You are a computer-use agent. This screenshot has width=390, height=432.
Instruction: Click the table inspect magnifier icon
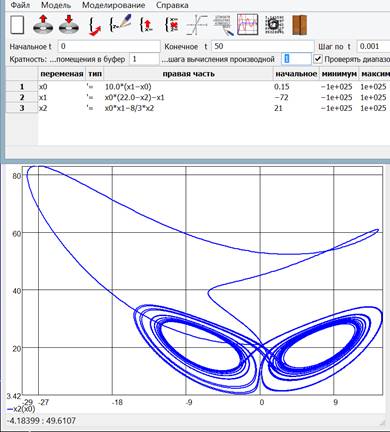222,25
